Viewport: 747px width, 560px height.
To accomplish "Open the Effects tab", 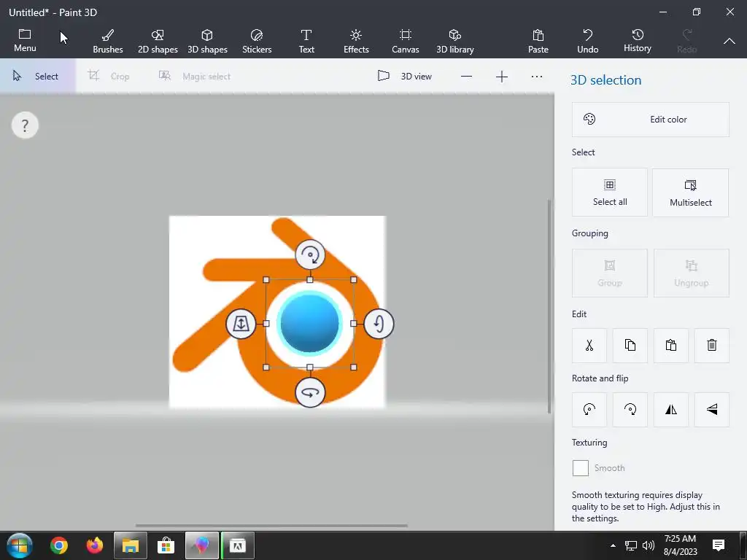I will tap(356, 41).
